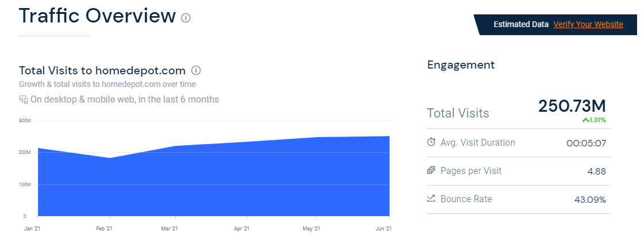Click info icon beside Traffic Overview heading
This screenshot has height=246, width=644.
(x=186, y=17)
